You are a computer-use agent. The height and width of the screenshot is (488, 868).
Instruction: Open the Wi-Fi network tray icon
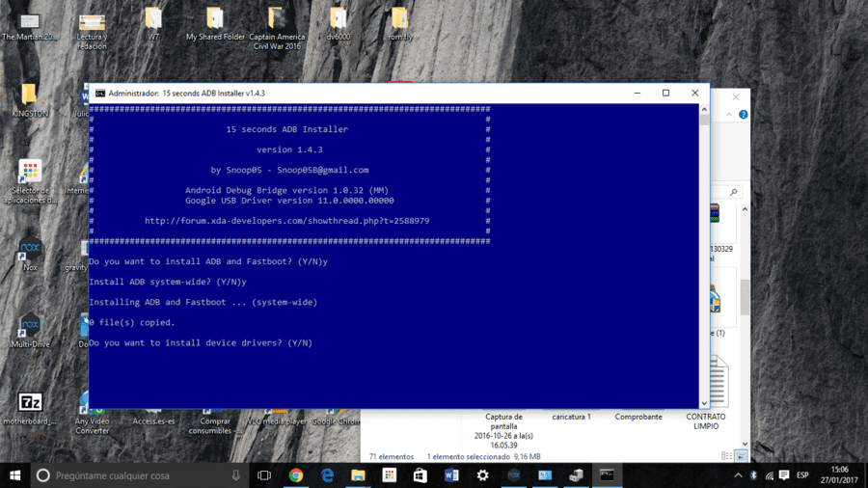pyautogui.click(x=770, y=475)
